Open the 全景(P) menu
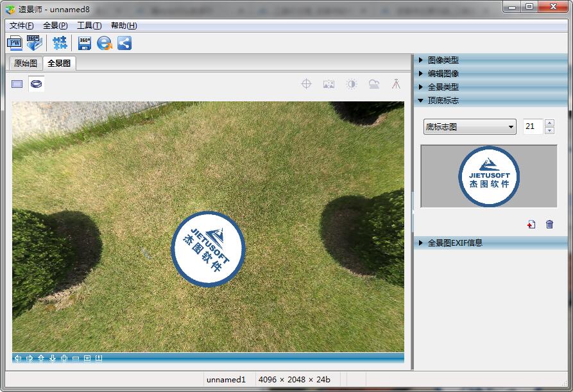Screen dimensions: 573x392 [x=55, y=26]
